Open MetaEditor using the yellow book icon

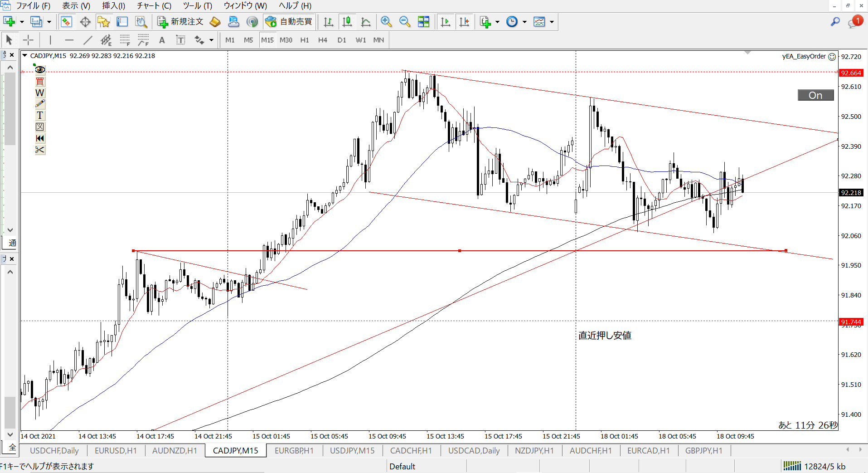tap(215, 21)
